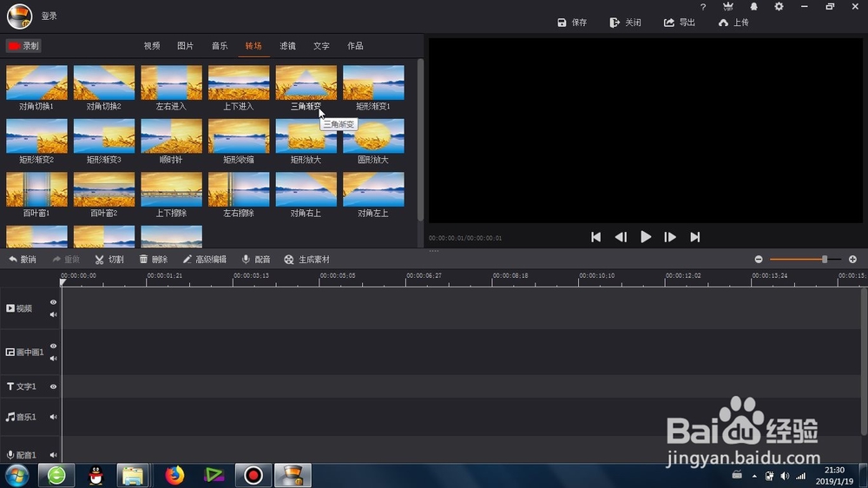Mute the 视频 track speaker
Viewport: 868px width, 488px height.
pyautogui.click(x=53, y=314)
